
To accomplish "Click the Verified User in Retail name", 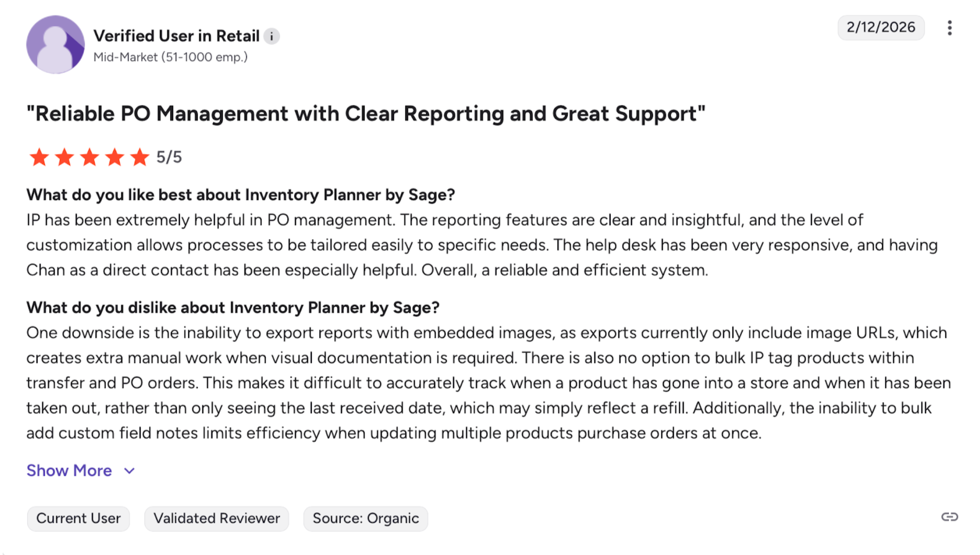I will pyautogui.click(x=176, y=36).
